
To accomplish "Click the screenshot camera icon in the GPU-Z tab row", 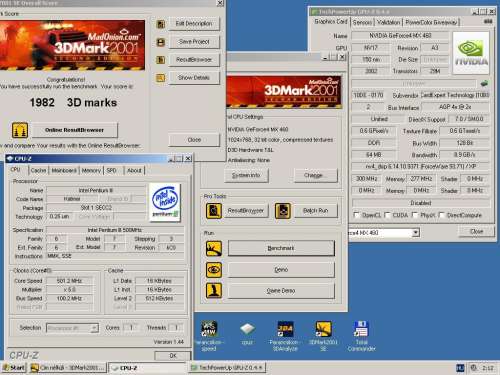I will [488, 21].
